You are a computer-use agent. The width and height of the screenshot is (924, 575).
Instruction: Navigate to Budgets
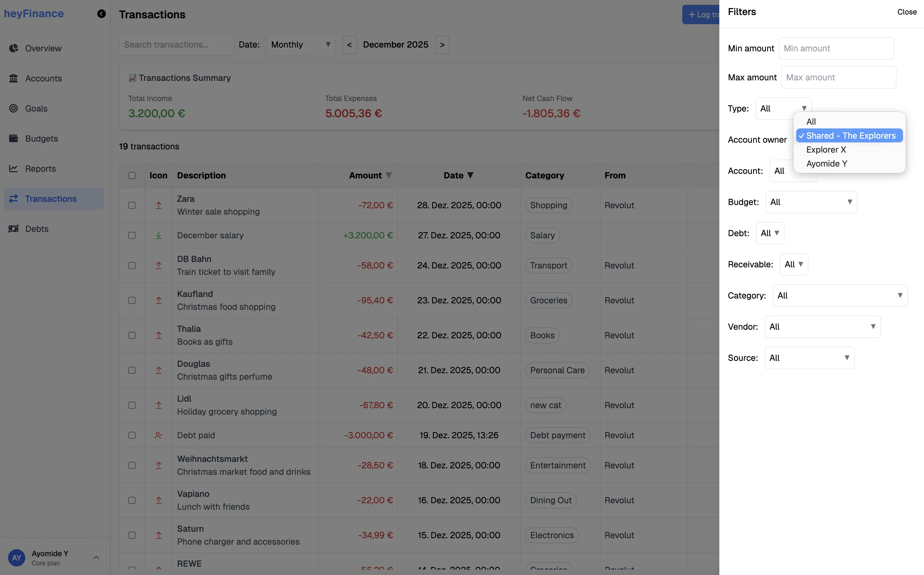[x=41, y=138]
